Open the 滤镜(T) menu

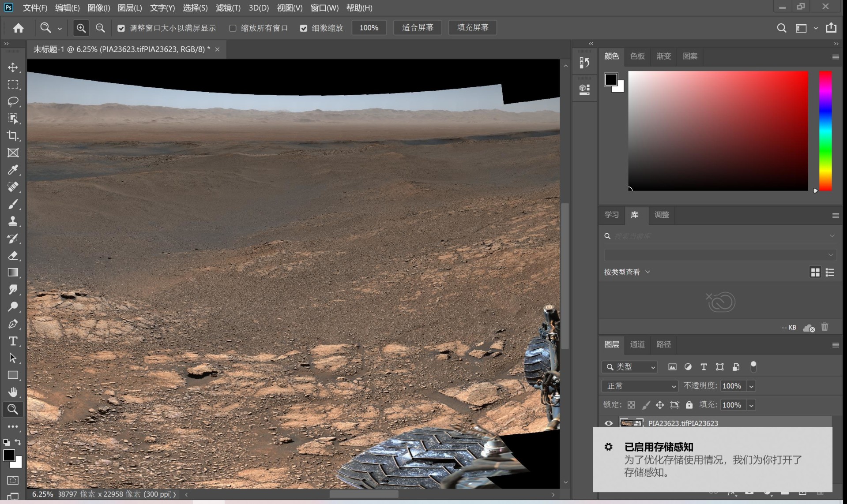pyautogui.click(x=228, y=8)
